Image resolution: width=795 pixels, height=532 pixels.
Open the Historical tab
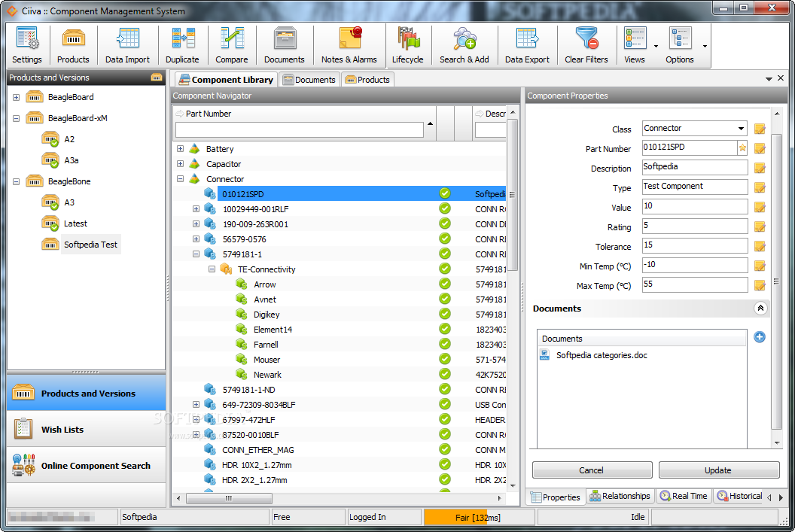pos(739,496)
